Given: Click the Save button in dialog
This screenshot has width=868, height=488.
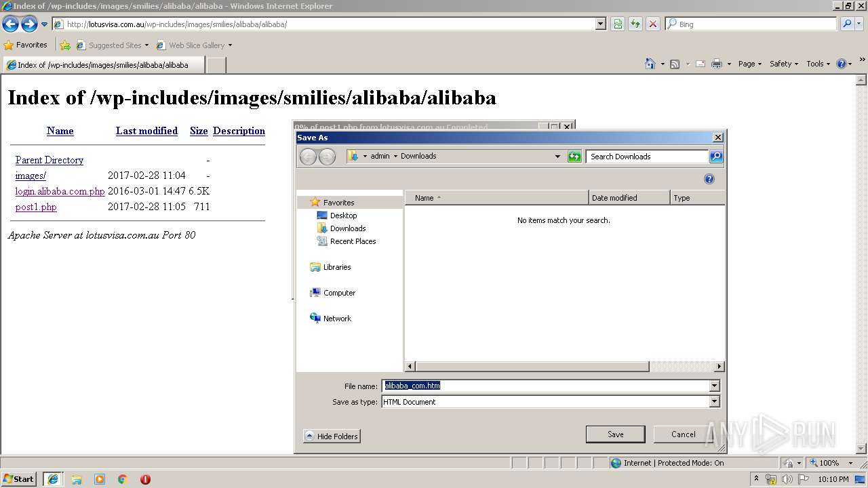Looking at the screenshot, I should (615, 434).
